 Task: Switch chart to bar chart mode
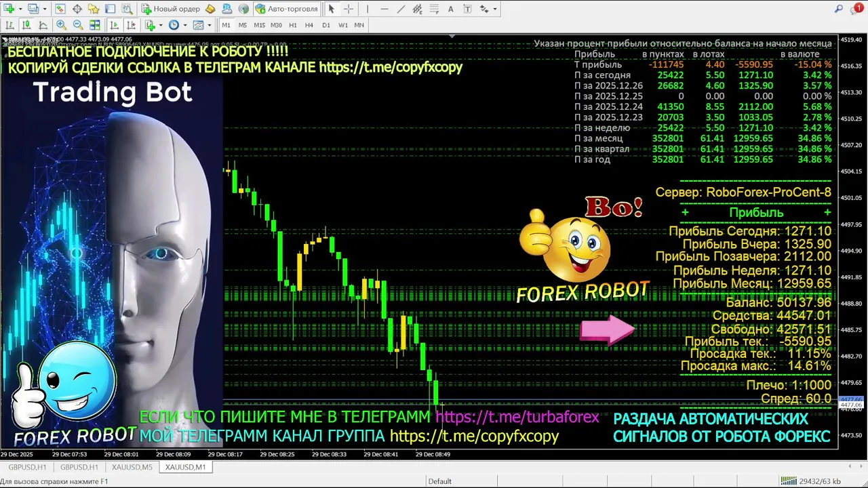tap(9, 25)
